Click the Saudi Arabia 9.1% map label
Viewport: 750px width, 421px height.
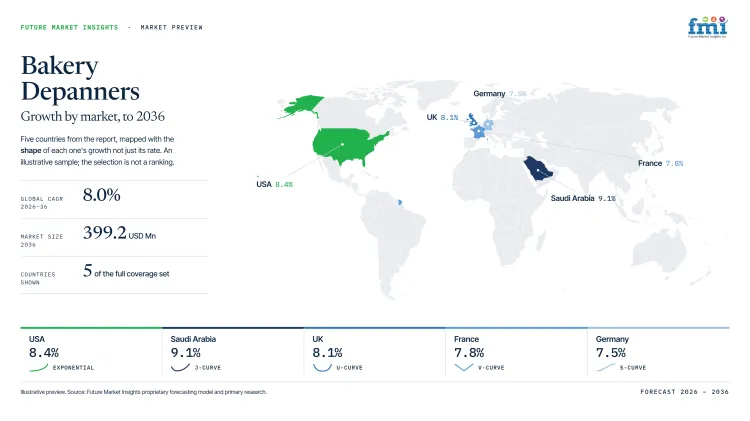pos(583,198)
